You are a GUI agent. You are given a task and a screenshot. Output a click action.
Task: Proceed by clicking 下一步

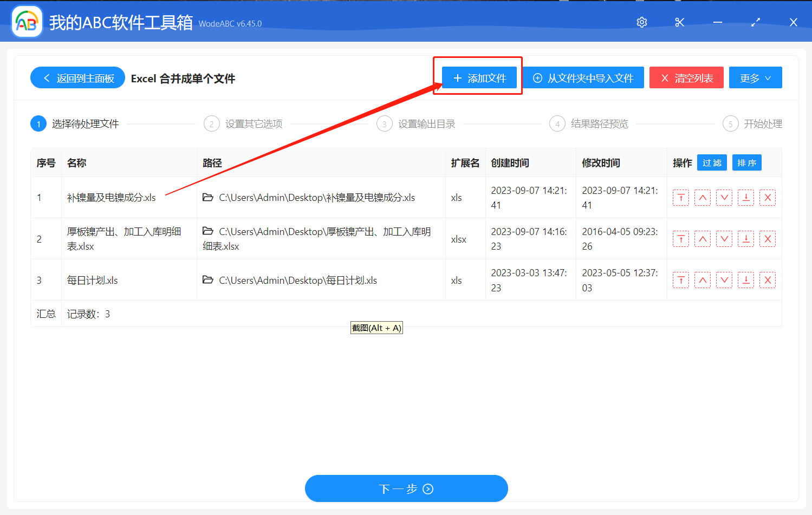coord(406,488)
